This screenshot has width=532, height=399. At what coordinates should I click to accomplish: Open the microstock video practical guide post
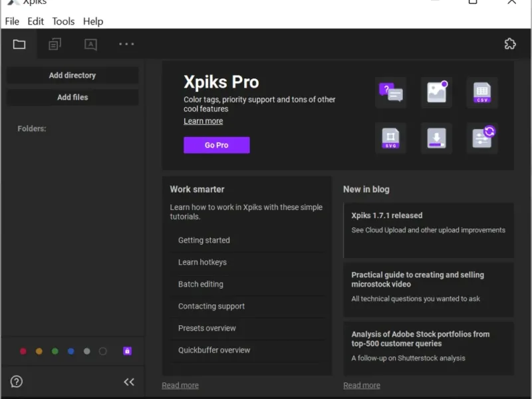point(428,290)
